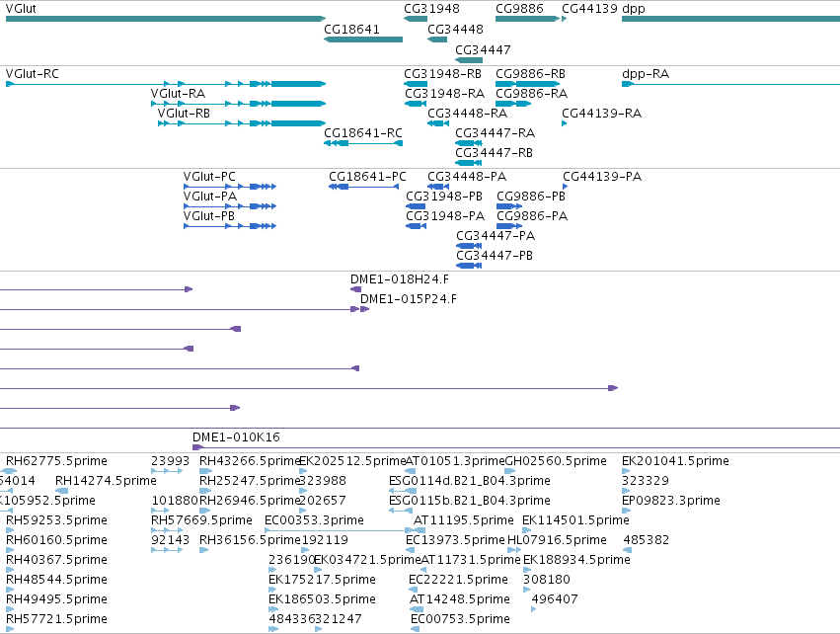Select the EK175217.5prime EST label
This screenshot has width=840, height=634.
(322, 581)
